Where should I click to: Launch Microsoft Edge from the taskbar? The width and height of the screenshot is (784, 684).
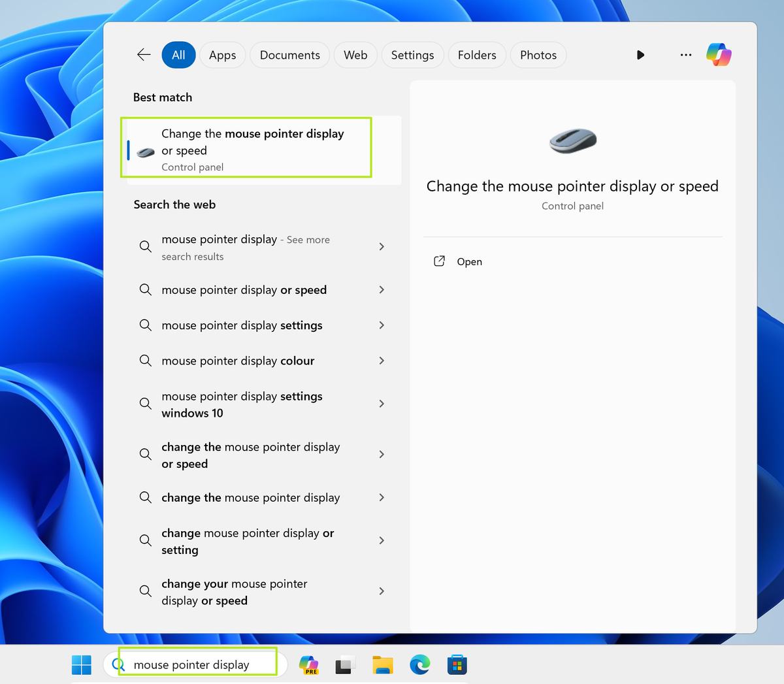pyautogui.click(x=419, y=664)
